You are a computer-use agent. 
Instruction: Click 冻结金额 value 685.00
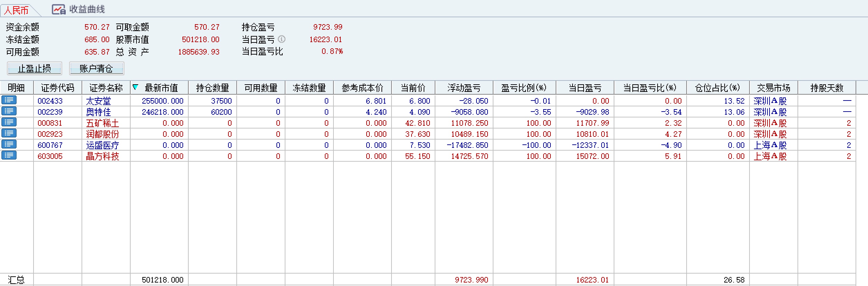[x=97, y=39]
